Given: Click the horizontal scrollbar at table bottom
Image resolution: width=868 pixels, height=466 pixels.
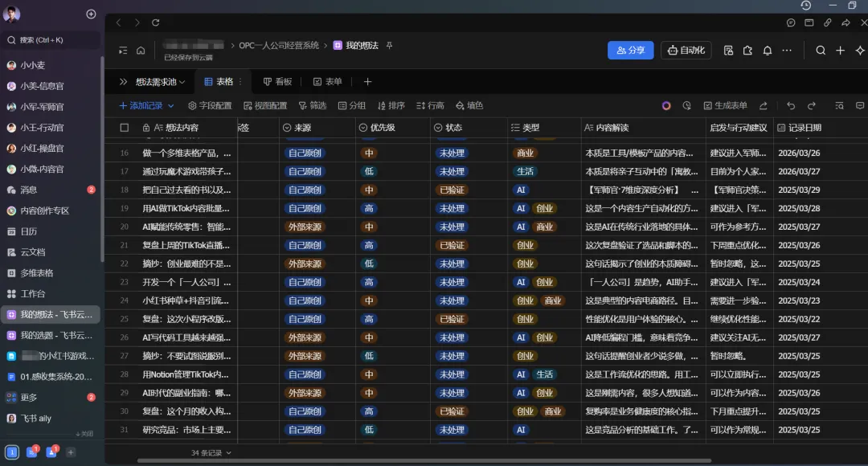Looking at the screenshot, I should 424,460.
